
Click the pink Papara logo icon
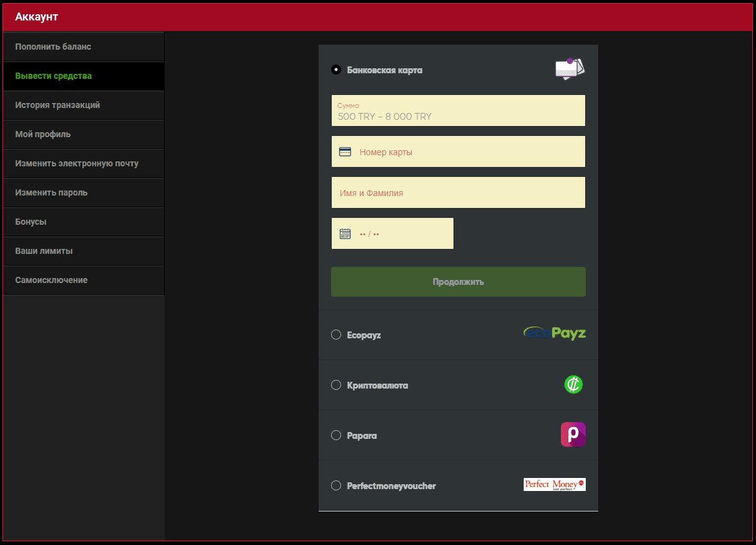[573, 435]
